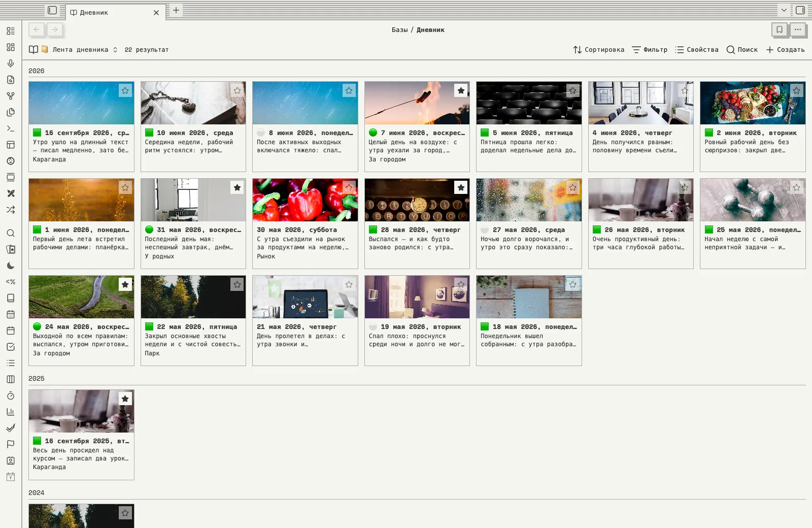The image size is (812, 528).
Task: Click the flag icon in the left ribbon
Action: [11, 444]
